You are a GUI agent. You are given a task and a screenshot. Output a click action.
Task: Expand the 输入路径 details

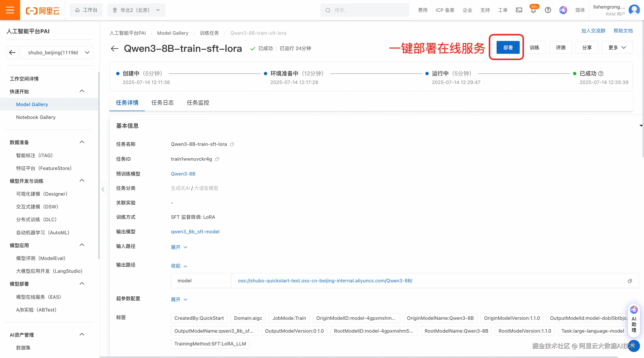click(179, 247)
